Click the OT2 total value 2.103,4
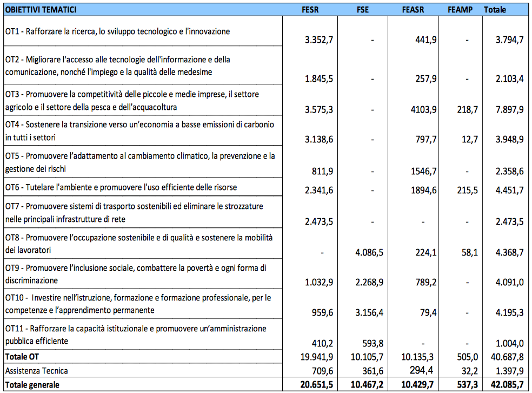 [510, 79]
